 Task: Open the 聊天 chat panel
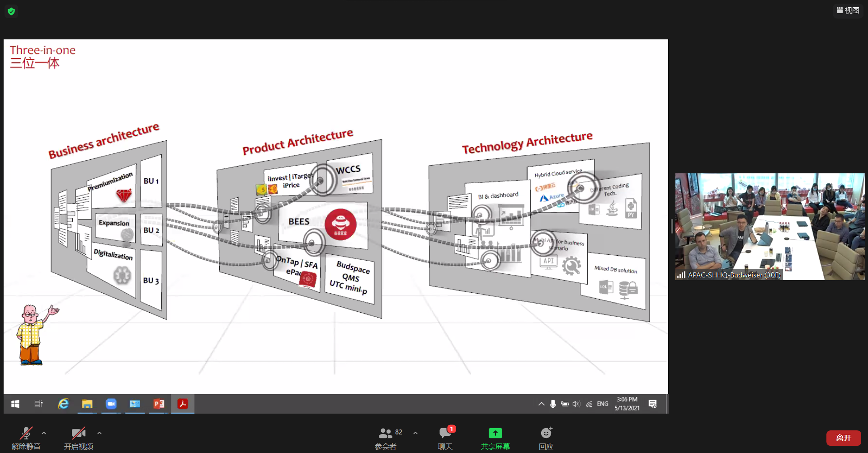(445, 438)
